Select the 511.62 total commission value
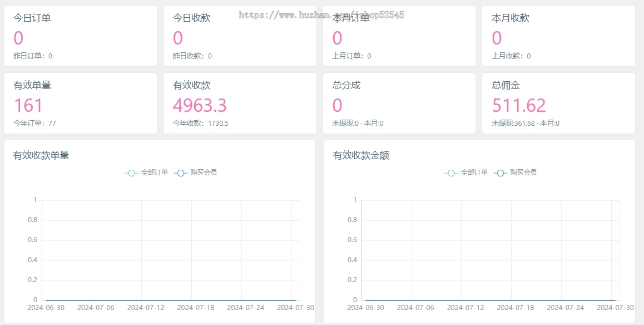644x325 pixels. point(519,105)
